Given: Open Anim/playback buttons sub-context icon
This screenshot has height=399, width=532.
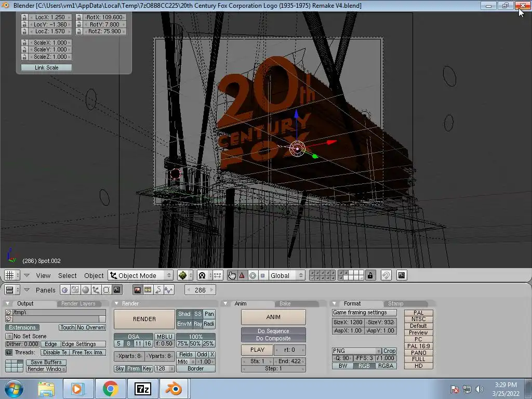Looking at the screenshot, I should pos(158,290).
